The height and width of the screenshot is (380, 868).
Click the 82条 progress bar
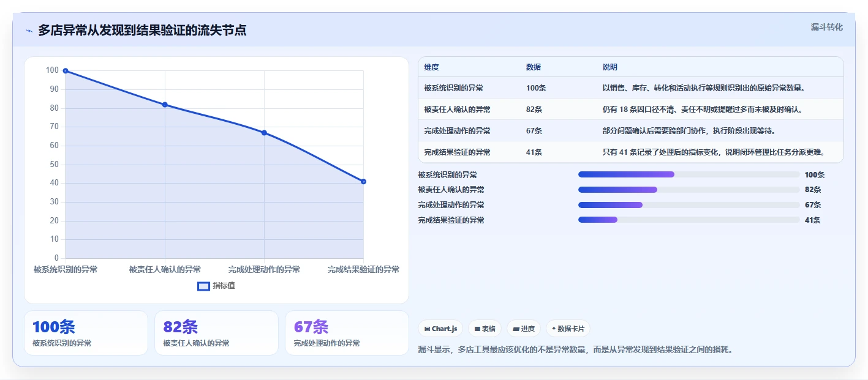coord(689,190)
